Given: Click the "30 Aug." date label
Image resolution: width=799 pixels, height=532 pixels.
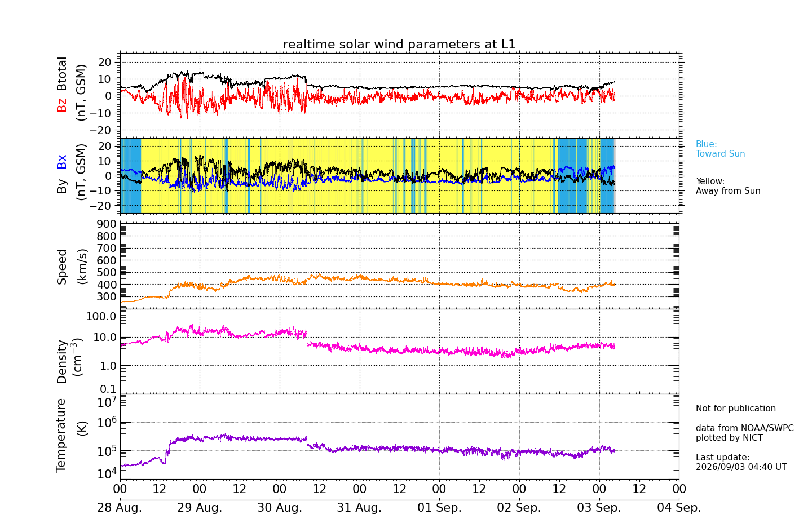Looking at the screenshot, I should click(x=280, y=508).
